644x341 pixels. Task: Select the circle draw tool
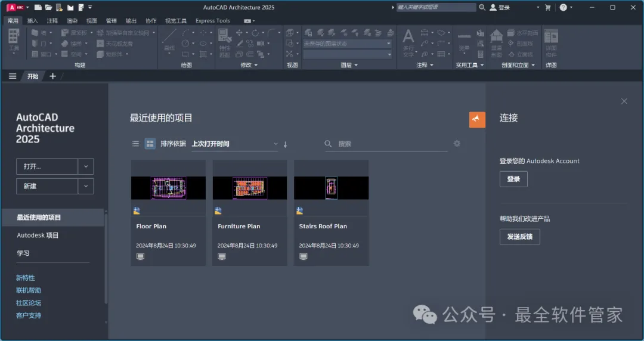pyautogui.click(x=185, y=43)
